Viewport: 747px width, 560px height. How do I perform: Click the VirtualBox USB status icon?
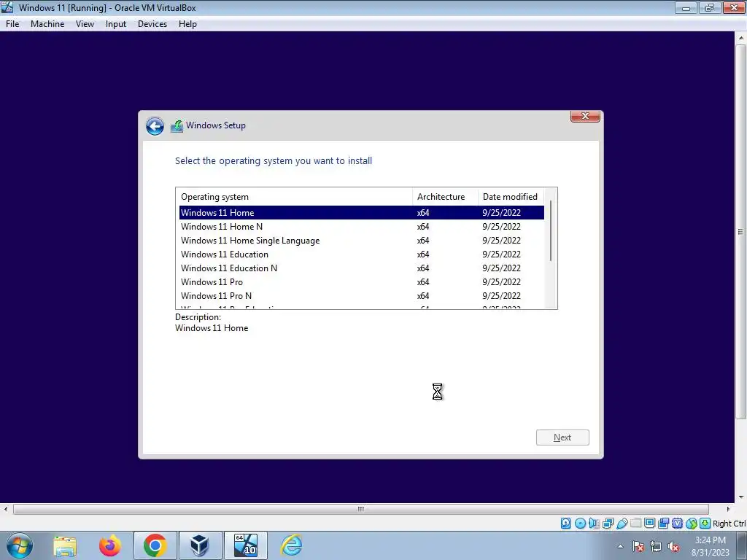point(622,524)
